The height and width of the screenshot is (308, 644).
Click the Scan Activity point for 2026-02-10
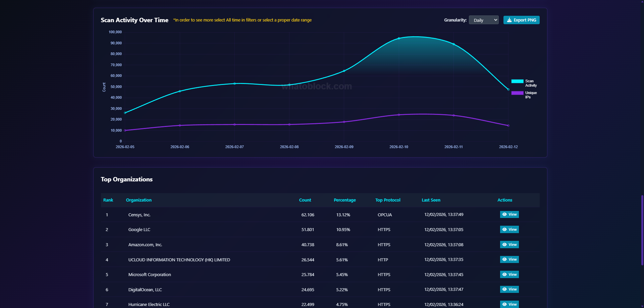pyautogui.click(x=399, y=39)
